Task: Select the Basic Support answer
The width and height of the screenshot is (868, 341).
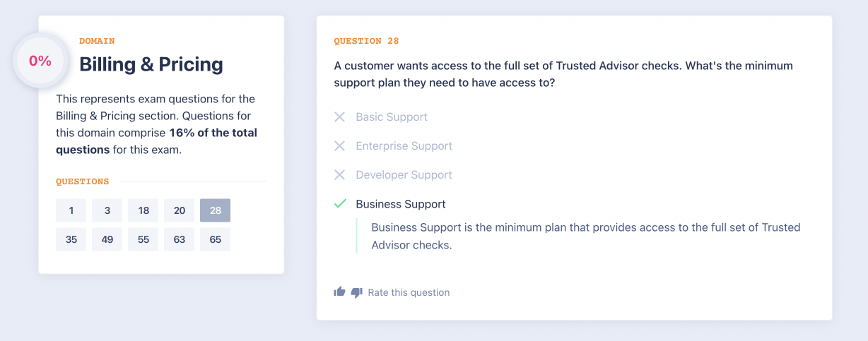Action: pyautogui.click(x=392, y=116)
